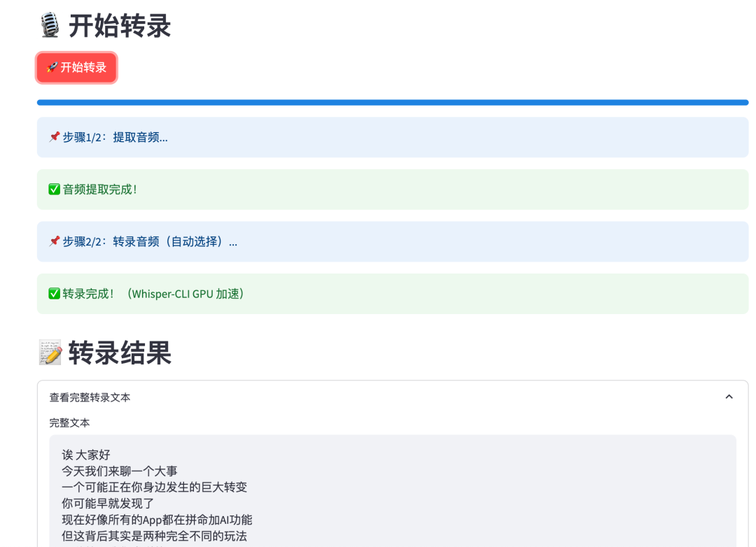Click the 步骤1/2 提取音频 status message
Viewport: 756px width, 547px height.
tap(112, 137)
